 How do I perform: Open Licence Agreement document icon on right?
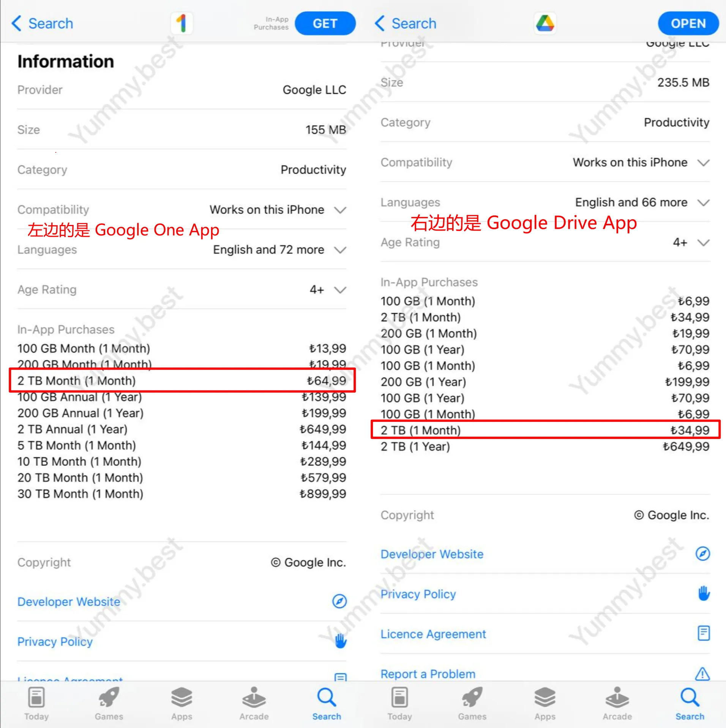point(704,633)
